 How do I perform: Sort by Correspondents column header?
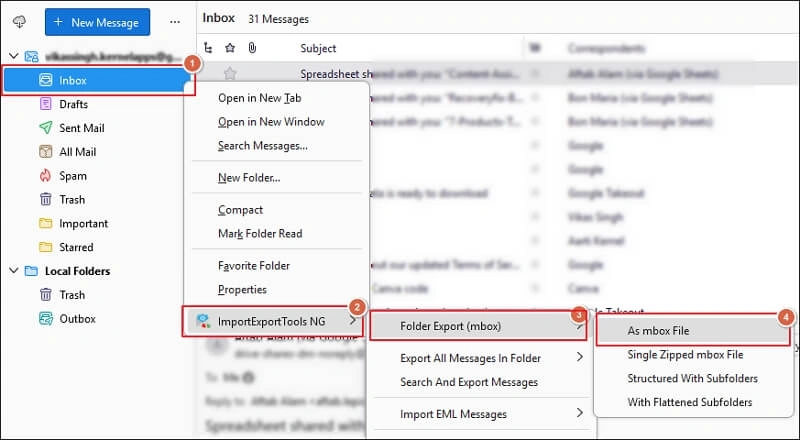[x=606, y=48]
